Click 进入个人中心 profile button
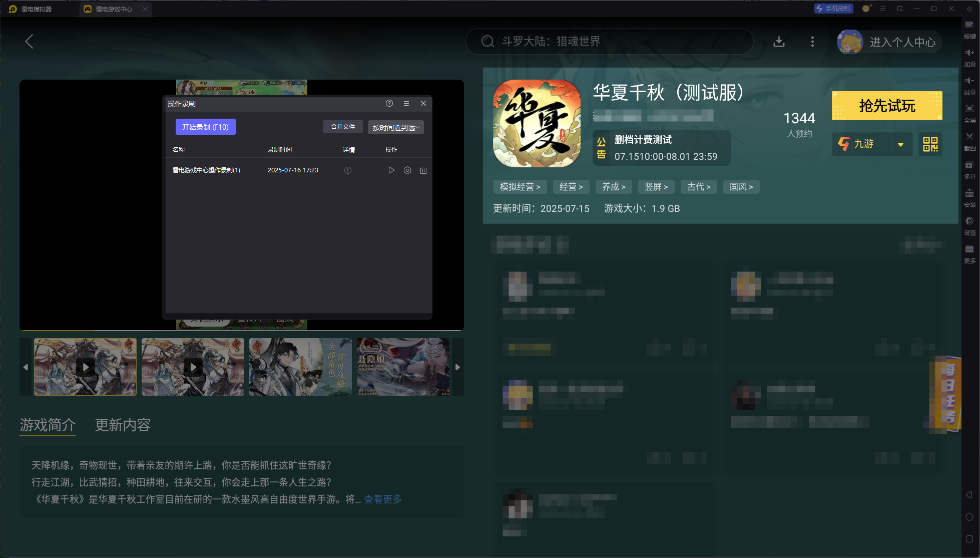980x558 pixels. (889, 42)
